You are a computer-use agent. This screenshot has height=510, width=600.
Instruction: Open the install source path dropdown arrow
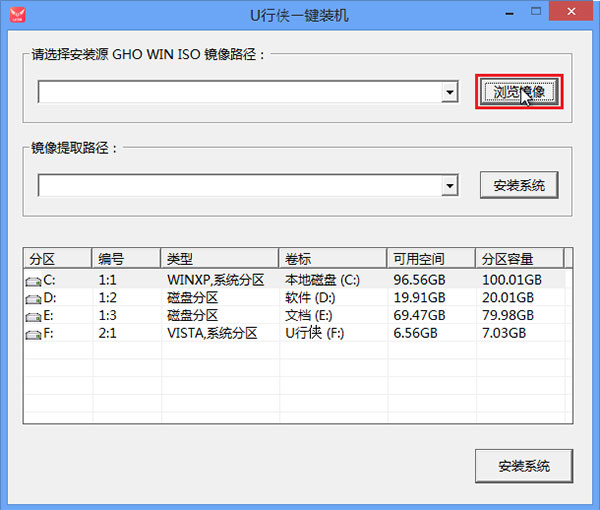[450, 92]
